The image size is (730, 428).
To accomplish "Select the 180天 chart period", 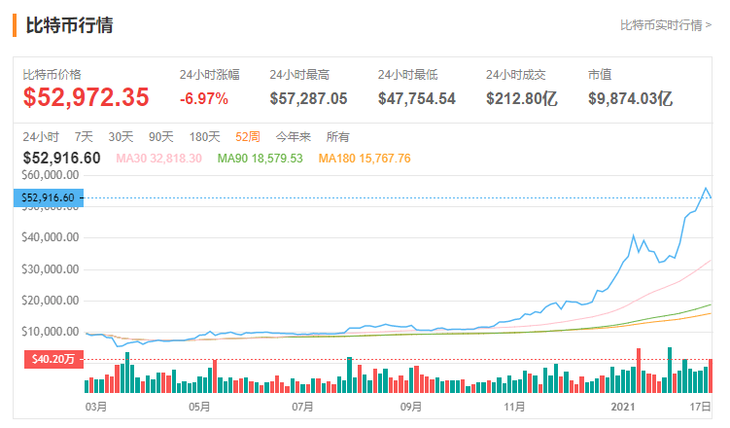I will pos(205,137).
